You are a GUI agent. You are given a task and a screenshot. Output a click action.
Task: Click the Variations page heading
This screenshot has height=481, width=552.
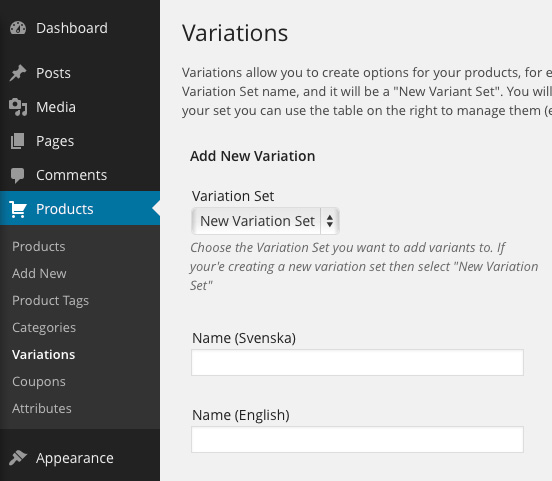coord(235,33)
